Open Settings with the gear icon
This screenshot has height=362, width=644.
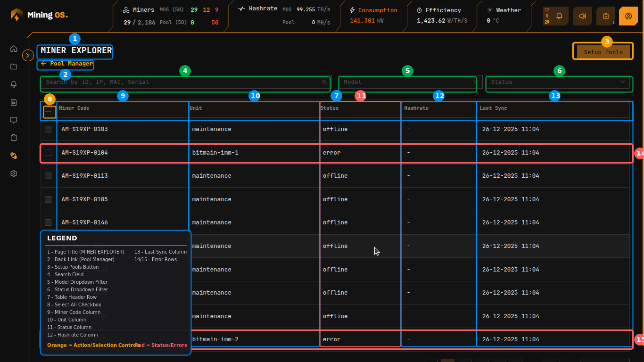[x=14, y=173]
